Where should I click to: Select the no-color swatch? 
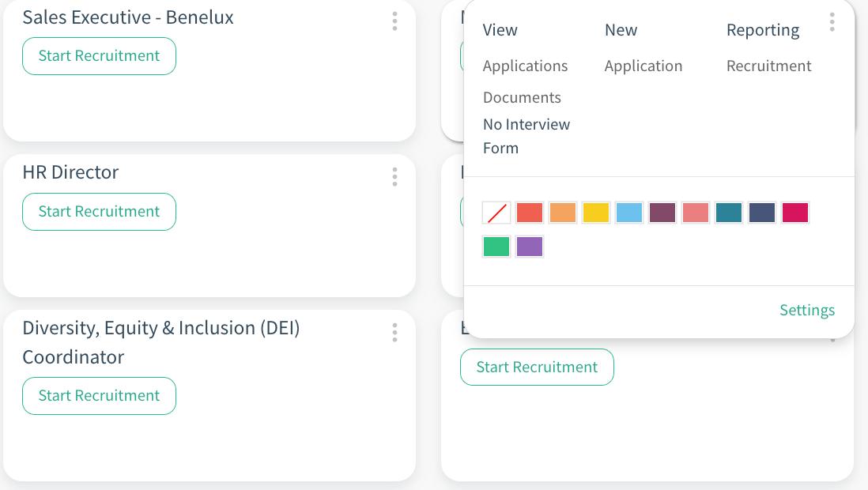496,213
